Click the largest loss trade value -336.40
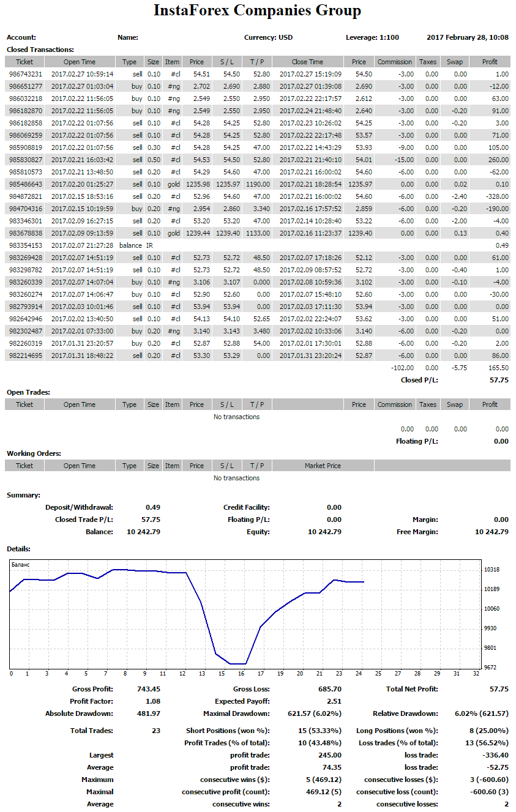Screen dimensions: 516x812 click(x=496, y=755)
